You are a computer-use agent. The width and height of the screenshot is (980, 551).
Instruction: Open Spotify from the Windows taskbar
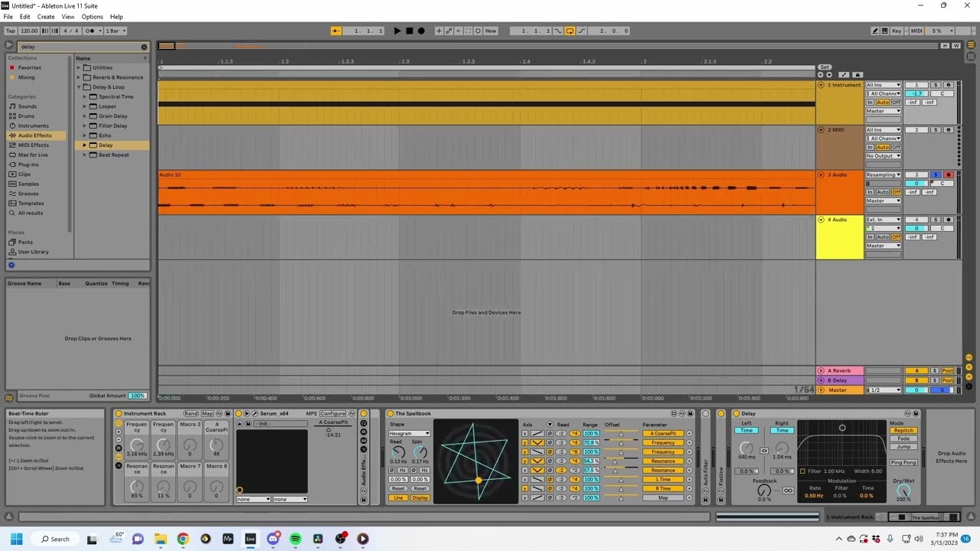coord(295,539)
